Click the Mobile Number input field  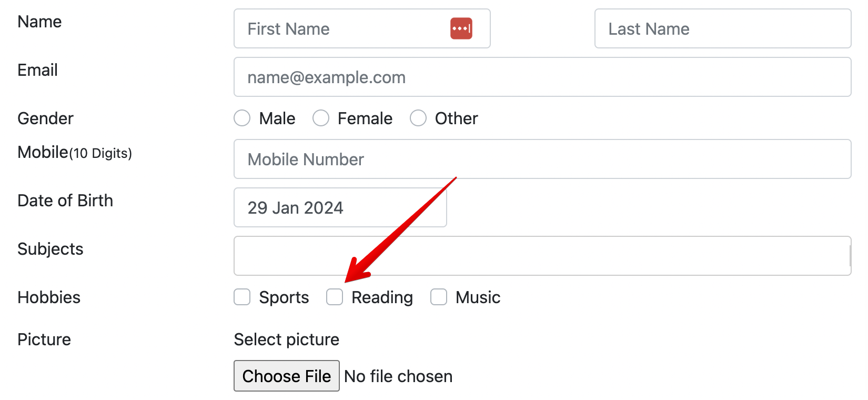542,159
